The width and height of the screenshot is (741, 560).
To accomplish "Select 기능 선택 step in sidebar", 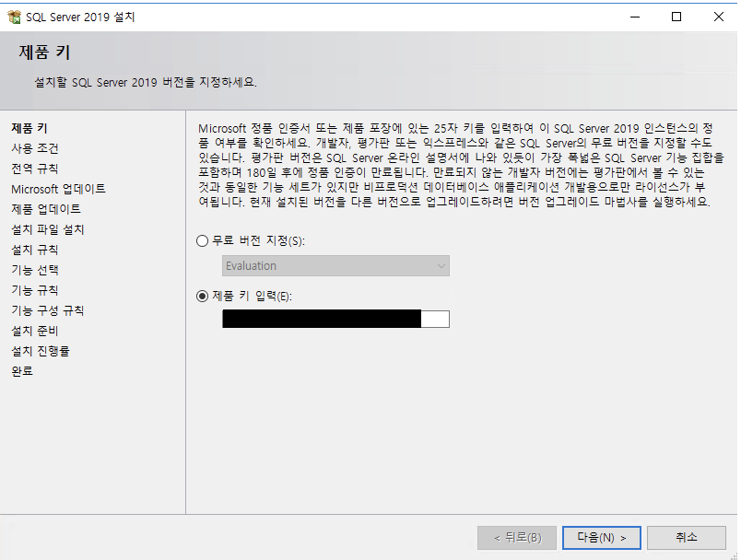I will pos(35,270).
